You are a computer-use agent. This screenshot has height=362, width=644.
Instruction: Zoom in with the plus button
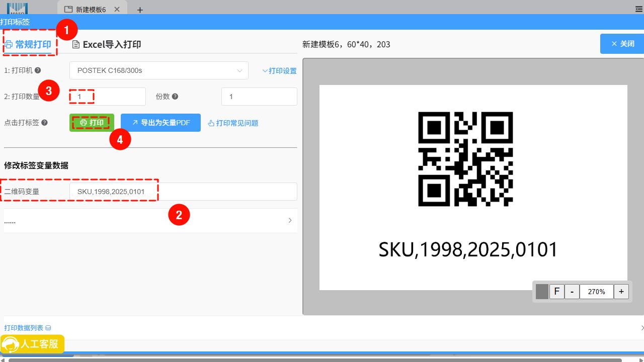pos(621,292)
